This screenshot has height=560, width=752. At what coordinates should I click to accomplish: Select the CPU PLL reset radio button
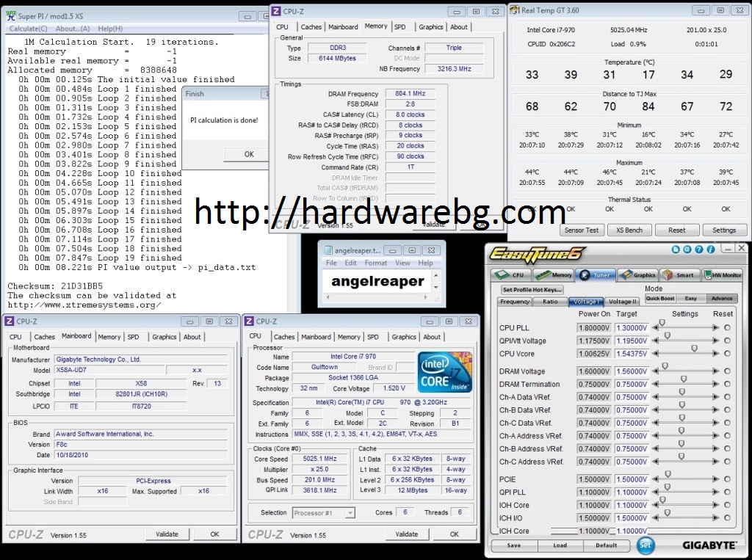click(x=728, y=328)
